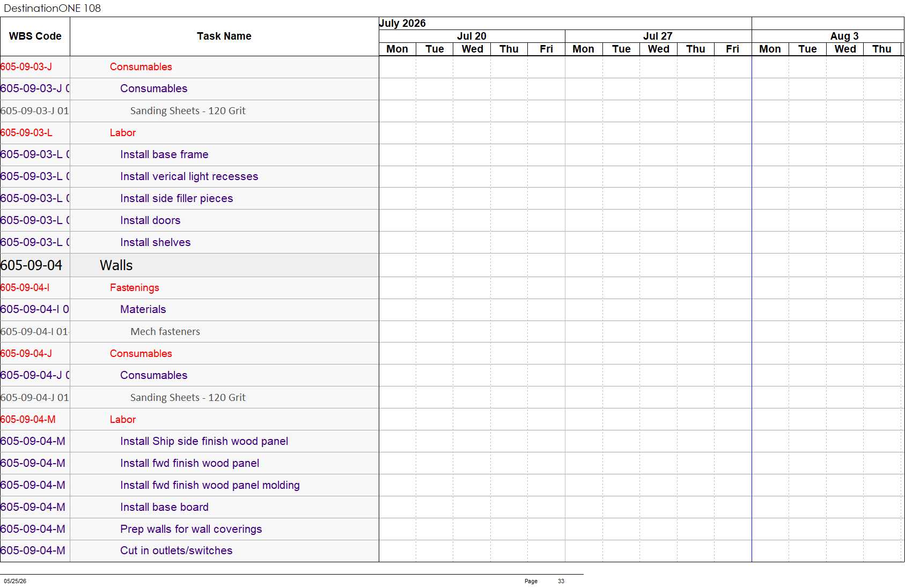The width and height of the screenshot is (905, 588).
Task: Select the Install doors task
Action: tap(150, 220)
